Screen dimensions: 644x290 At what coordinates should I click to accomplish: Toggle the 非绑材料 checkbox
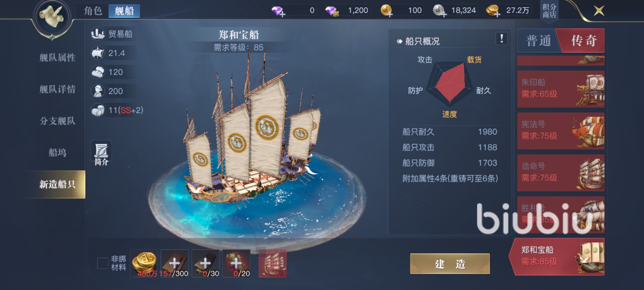103,263
